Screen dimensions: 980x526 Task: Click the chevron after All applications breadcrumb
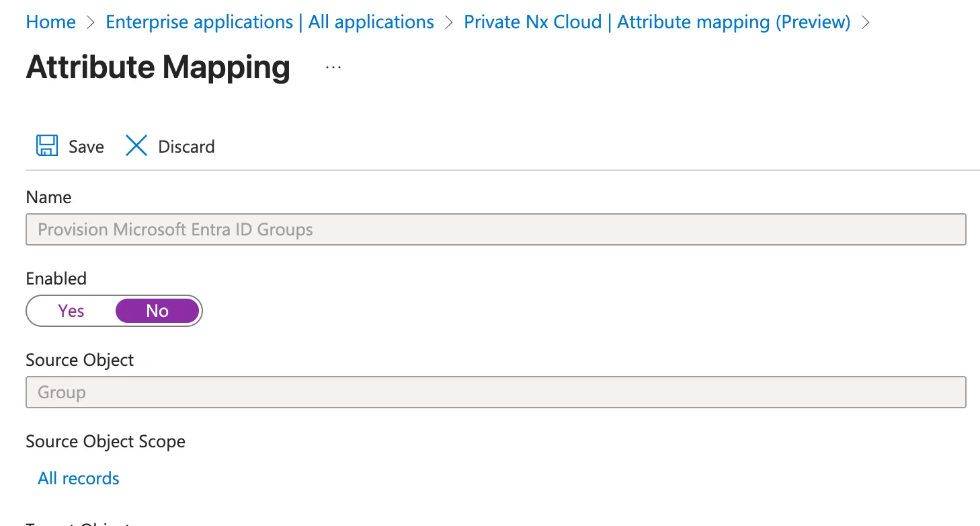click(449, 22)
